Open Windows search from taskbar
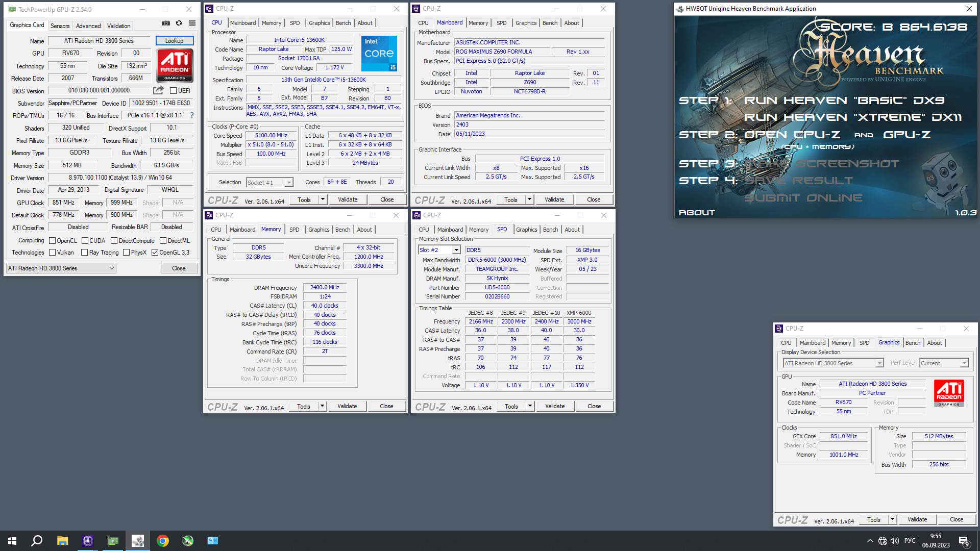Screen dimensions: 980x551 click(x=37, y=541)
